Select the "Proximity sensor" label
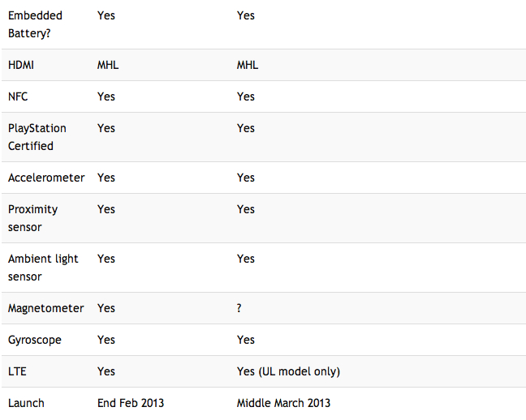This screenshot has height=420, width=526. [x=32, y=218]
